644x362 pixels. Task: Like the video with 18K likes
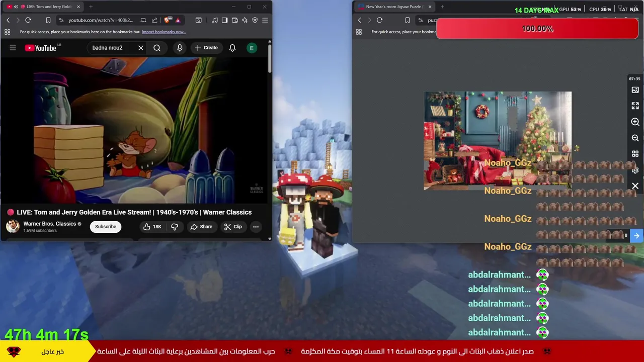(152, 227)
